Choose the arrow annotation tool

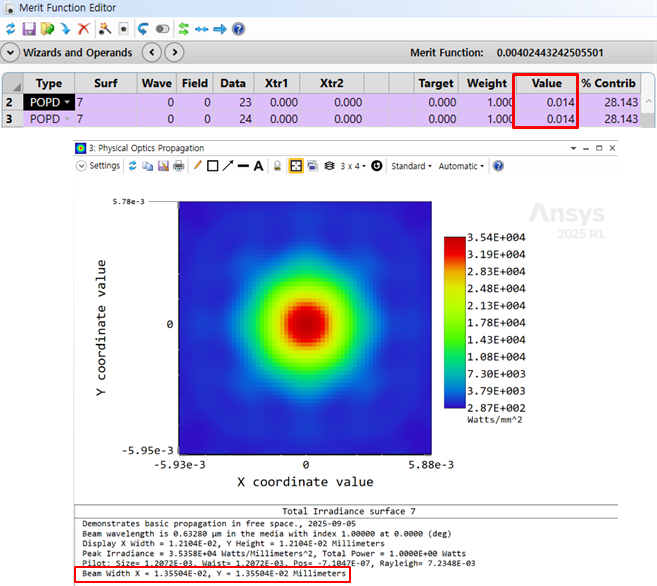point(228,166)
